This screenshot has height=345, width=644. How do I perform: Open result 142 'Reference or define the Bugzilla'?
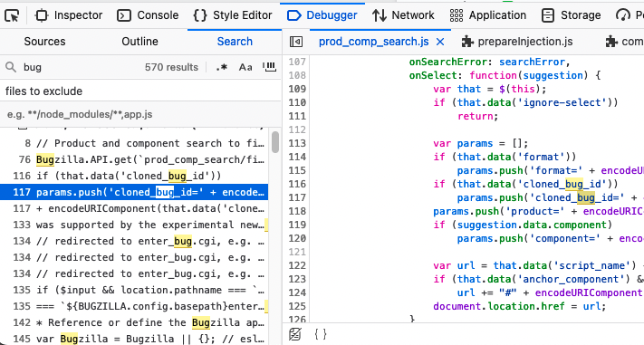click(x=134, y=322)
